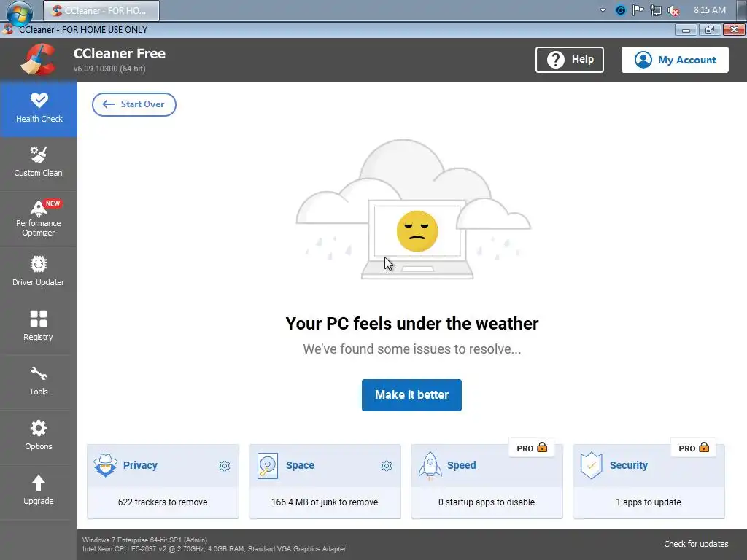747x560 pixels.
Task: Open Custom Clean from the sidebar
Action: (39, 163)
